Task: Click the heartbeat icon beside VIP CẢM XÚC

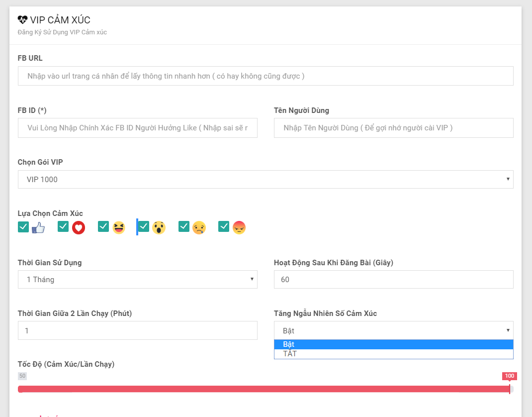Action: (x=22, y=20)
